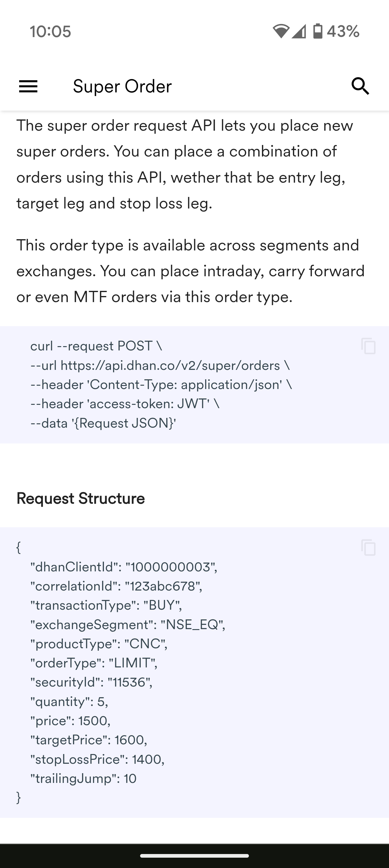Image resolution: width=389 pixels, height=868 pixels.
Task: Tap the Wi-Fi status icon
Action: pos(281,31)
